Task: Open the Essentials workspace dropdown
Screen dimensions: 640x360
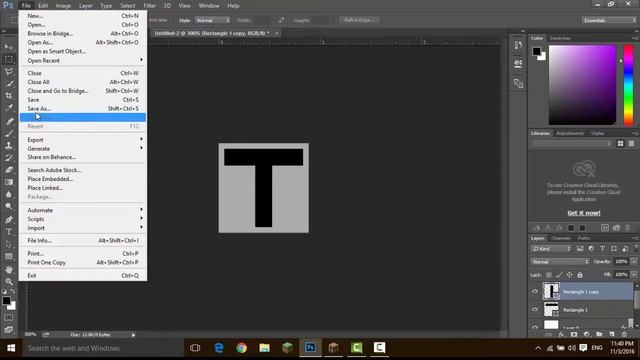Action: point(609,20)
